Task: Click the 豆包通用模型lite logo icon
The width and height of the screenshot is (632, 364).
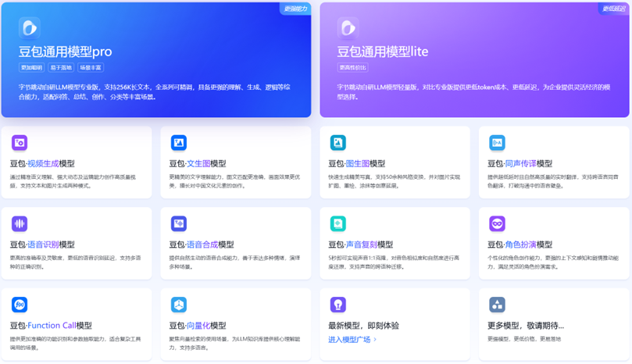Action: [348, 28]
